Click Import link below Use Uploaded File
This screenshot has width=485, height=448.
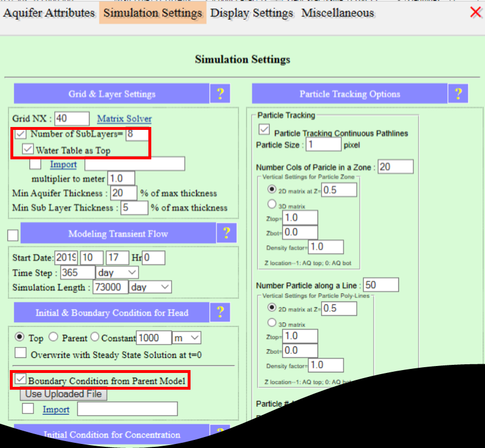click(x=56, y=409)
